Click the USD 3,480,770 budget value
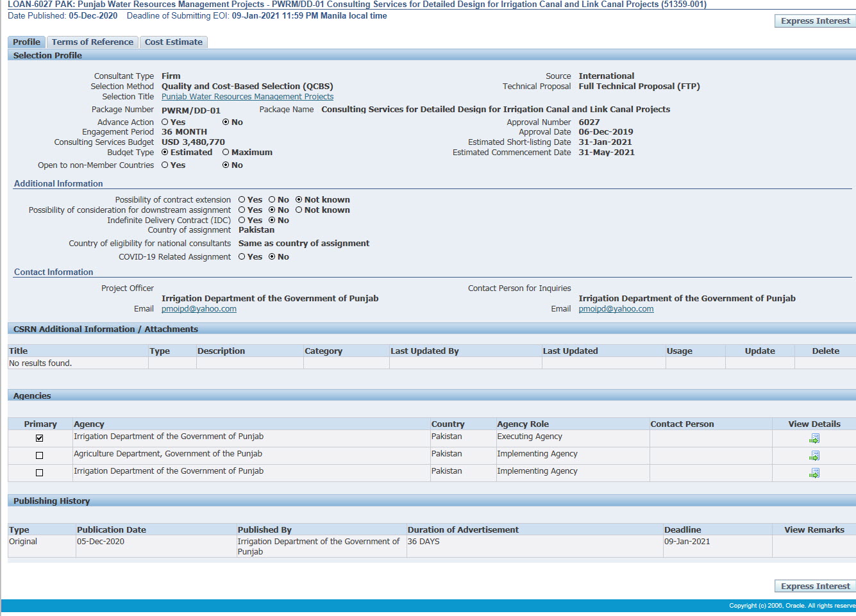This screenshot has height=616, width=856. pos(193,142)
